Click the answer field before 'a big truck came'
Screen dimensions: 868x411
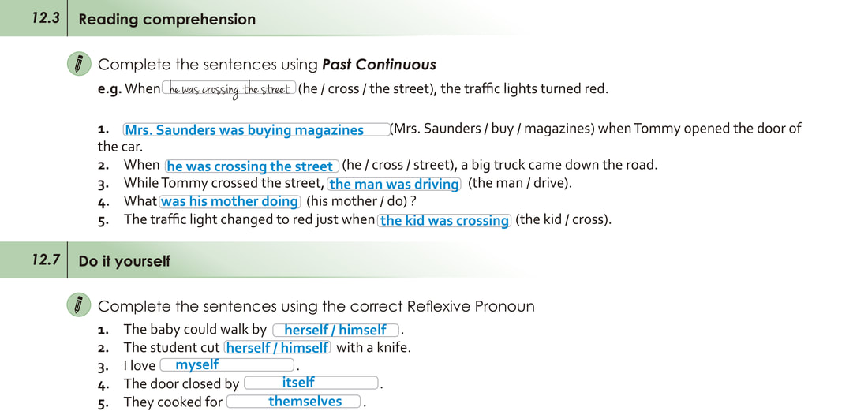point(252,166)
